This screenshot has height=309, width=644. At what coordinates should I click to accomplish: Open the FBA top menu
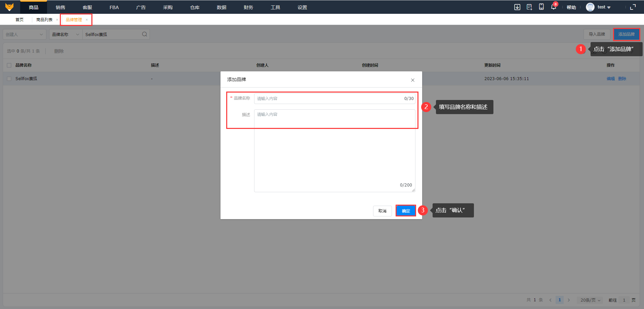click(x=114, y=7)
